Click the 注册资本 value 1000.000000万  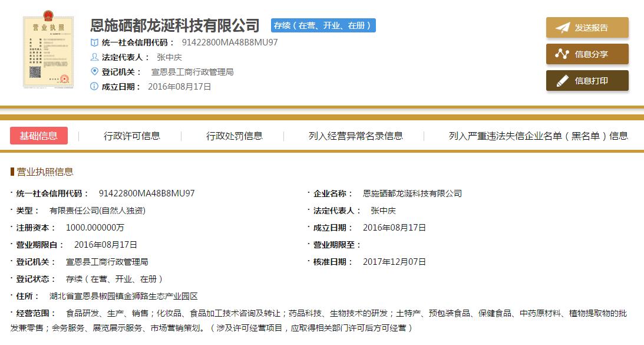click(x=95, y=228)
